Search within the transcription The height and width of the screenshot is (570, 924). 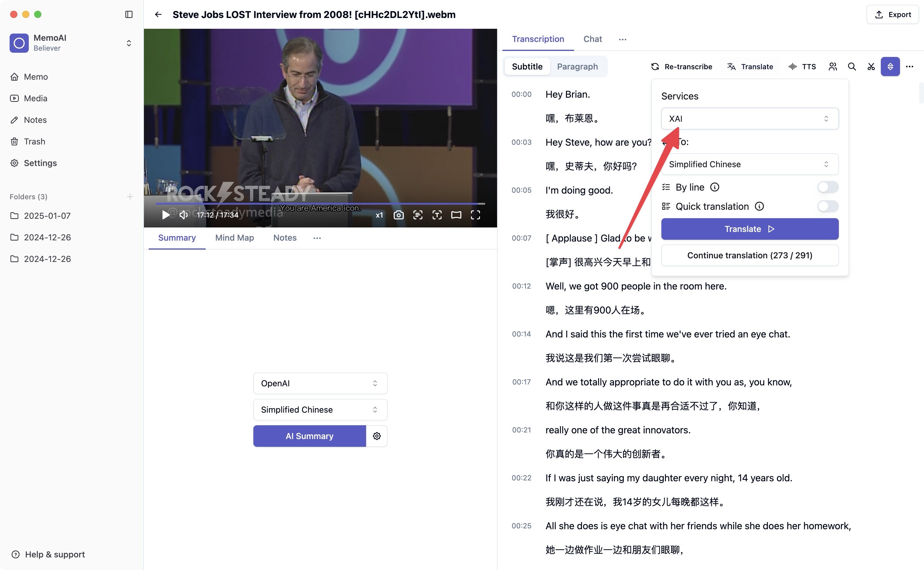tap(851, 67)
